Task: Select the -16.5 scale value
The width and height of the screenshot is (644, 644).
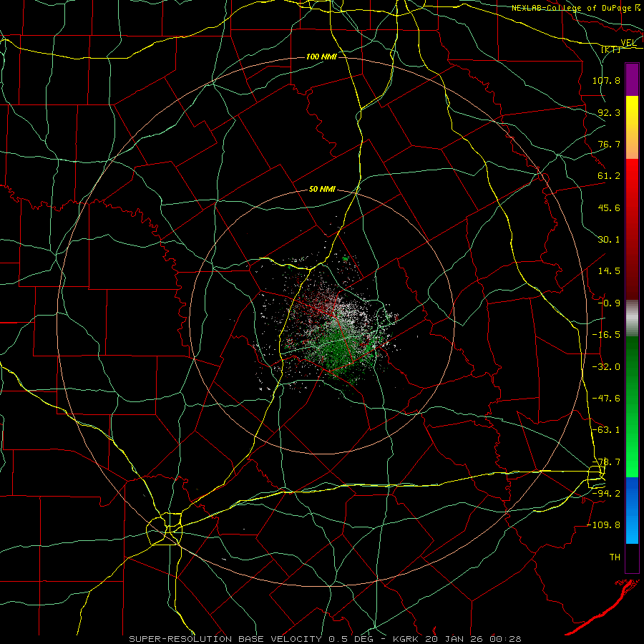Action: coord(606,335)
